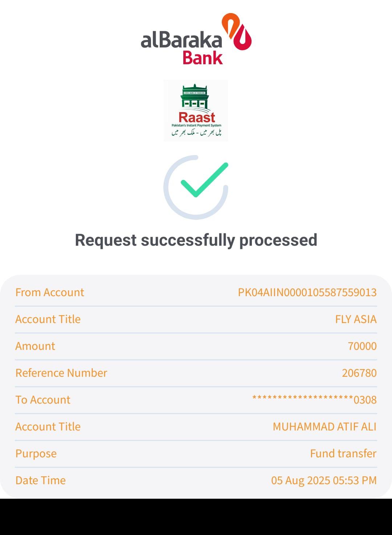Click the FLY ASIA account title

[x=356, y=319]
